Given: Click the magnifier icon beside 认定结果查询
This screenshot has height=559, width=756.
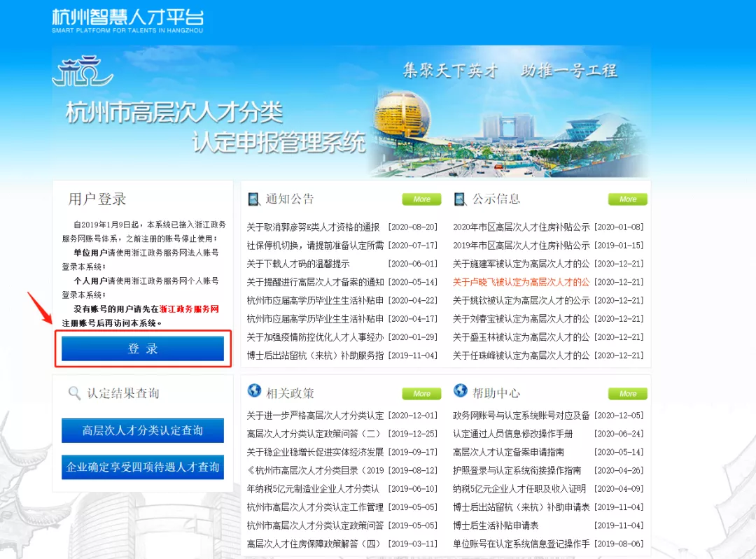Looking at the screenshot, I should coord(74,392).
